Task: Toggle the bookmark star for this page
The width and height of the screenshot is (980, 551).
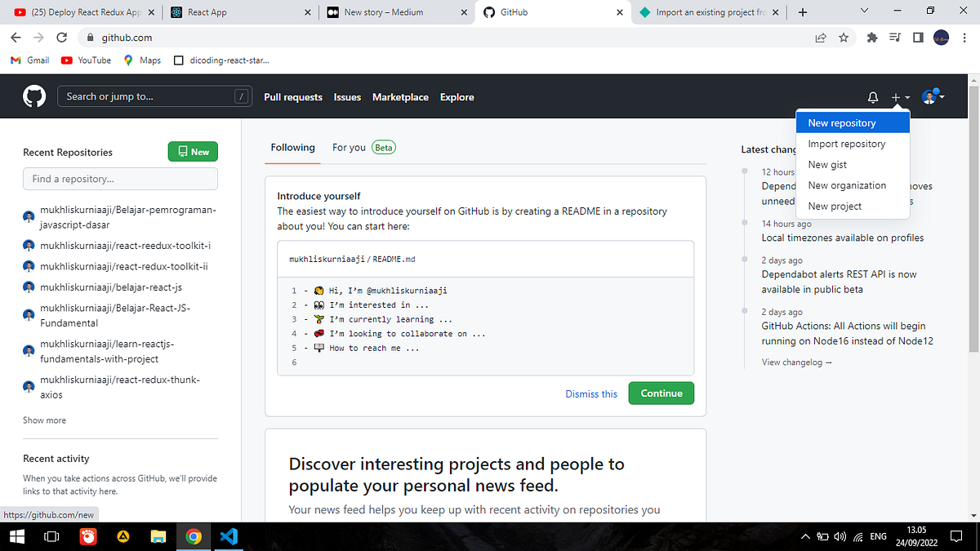Action: [844, 38]
